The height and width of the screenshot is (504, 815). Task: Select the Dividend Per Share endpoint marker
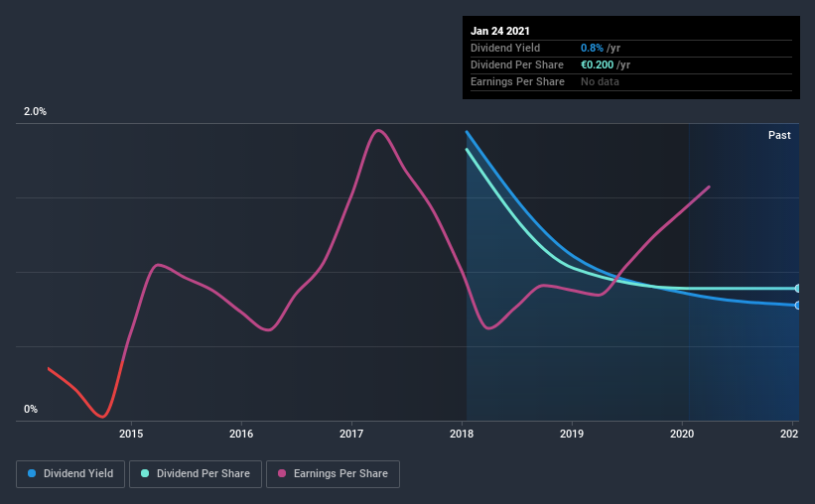(x=798, y=289)
